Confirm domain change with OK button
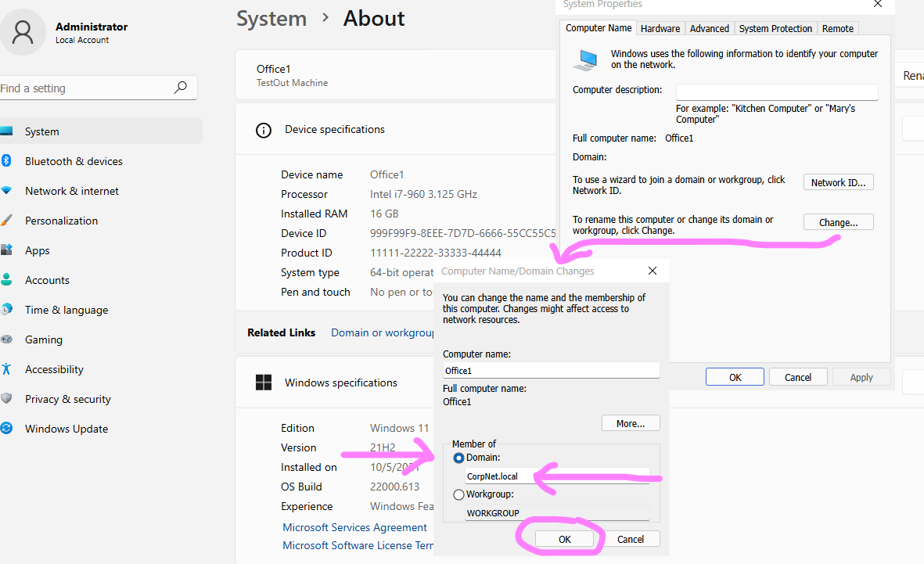Screen dimensions: 924x564 (565, 539)
